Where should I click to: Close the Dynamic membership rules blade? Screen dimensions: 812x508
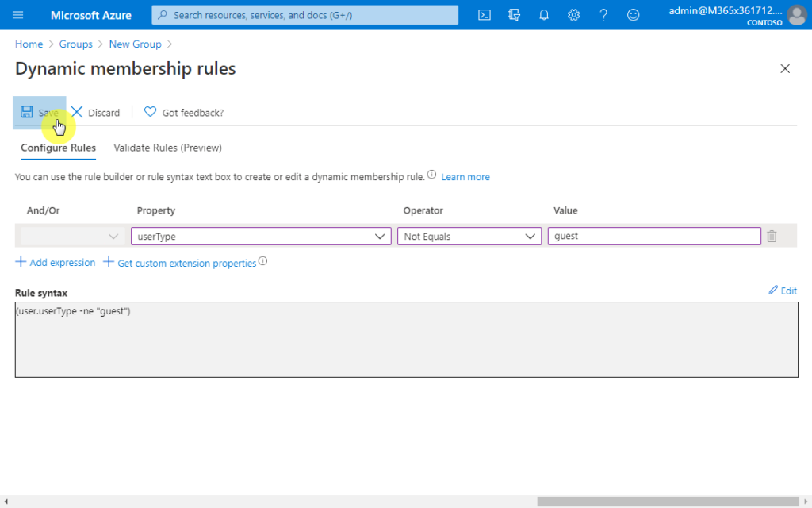coord(785,68)
